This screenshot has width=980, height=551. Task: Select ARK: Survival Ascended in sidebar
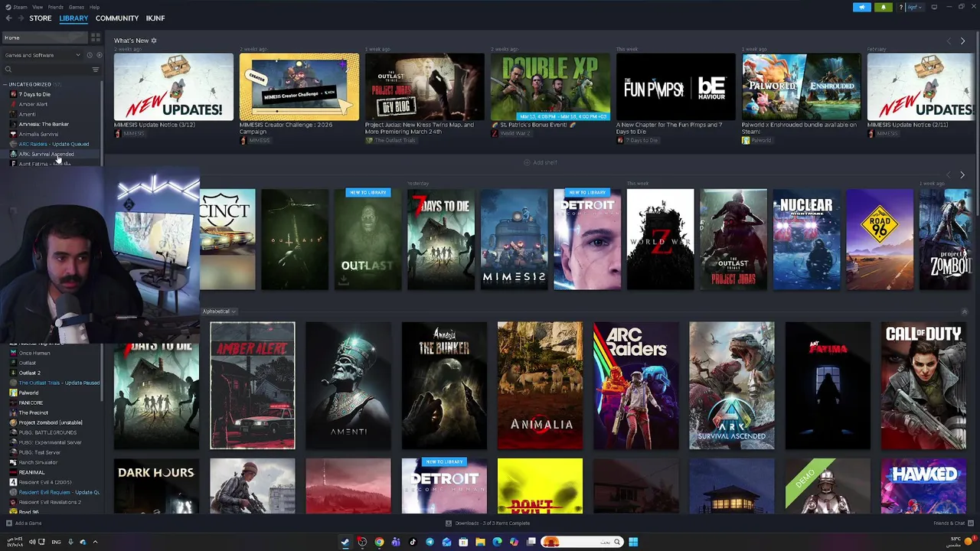tap(46, 154)
